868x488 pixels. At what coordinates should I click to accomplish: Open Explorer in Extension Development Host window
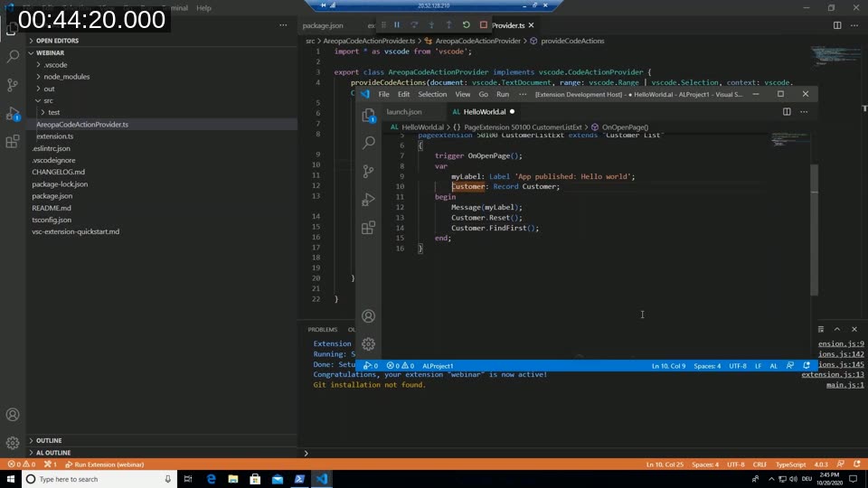pyautogui.click(x=369, y=115)
